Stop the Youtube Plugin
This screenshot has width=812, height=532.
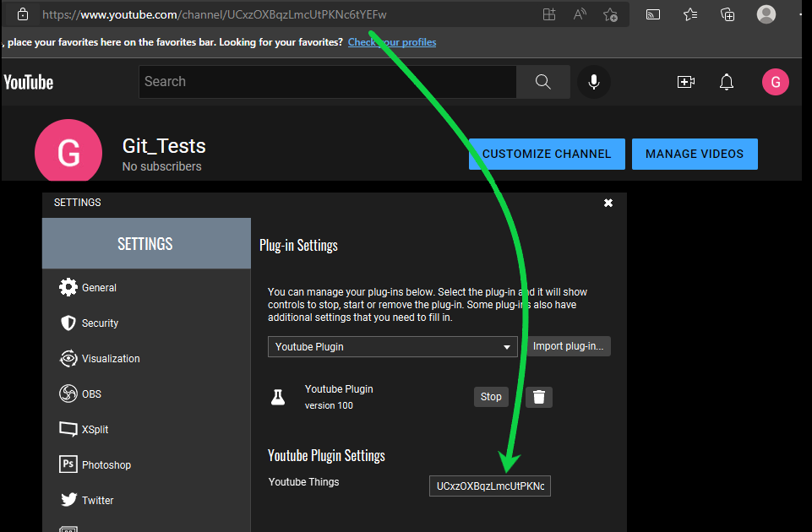click(x=491, y=397)
